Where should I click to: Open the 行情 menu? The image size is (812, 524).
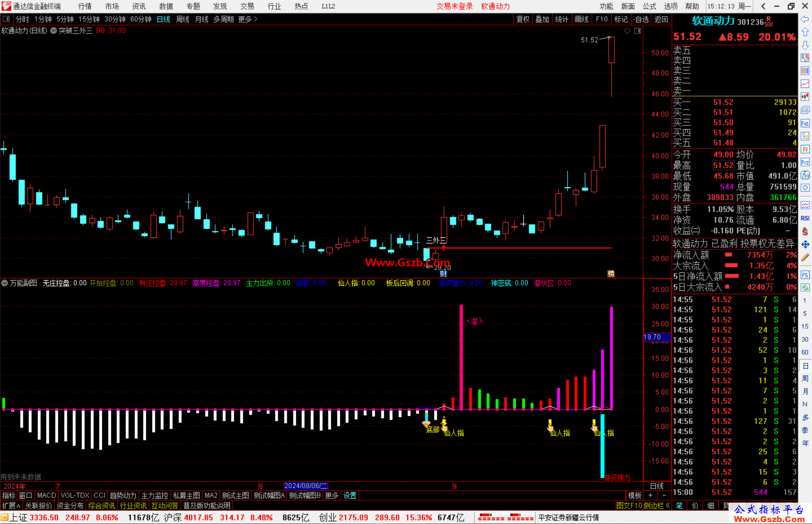click(x=85, y=6)
